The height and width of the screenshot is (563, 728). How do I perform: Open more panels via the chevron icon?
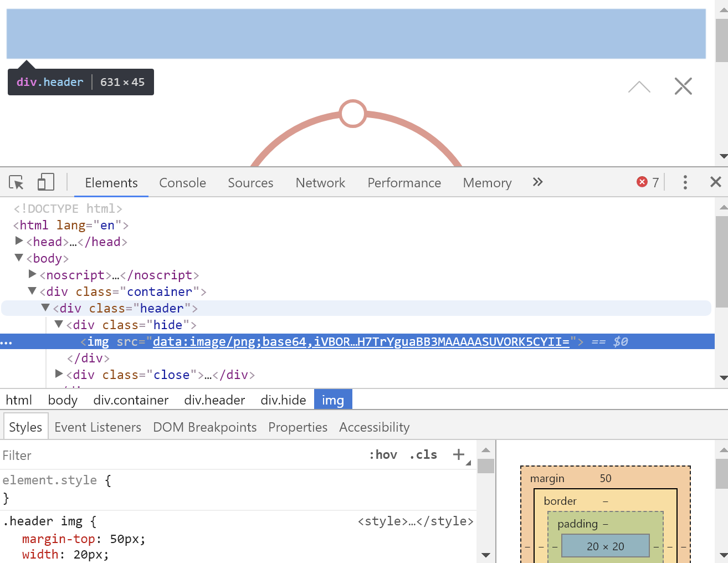click(537, 182)
